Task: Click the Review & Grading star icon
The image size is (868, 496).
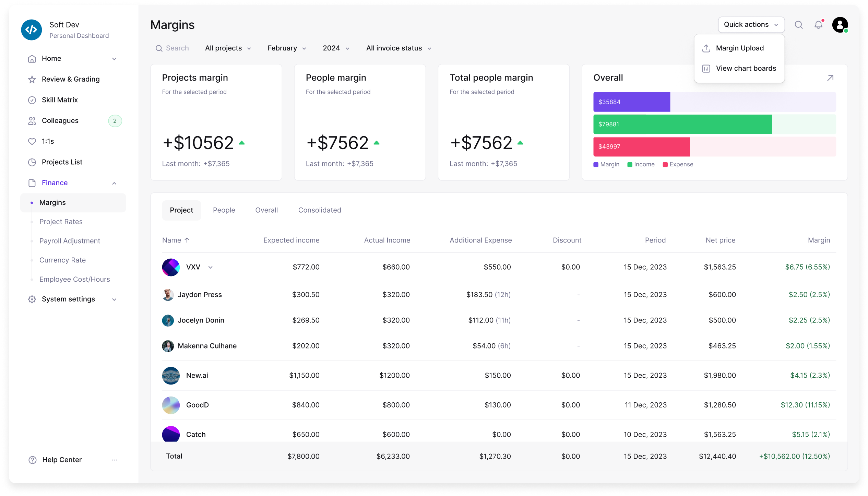Action: tap(32, 79)
